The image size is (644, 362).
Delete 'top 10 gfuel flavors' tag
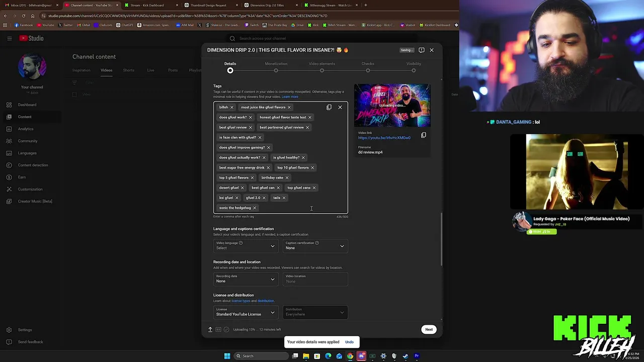pyautogui.click(x=312, y=167)
